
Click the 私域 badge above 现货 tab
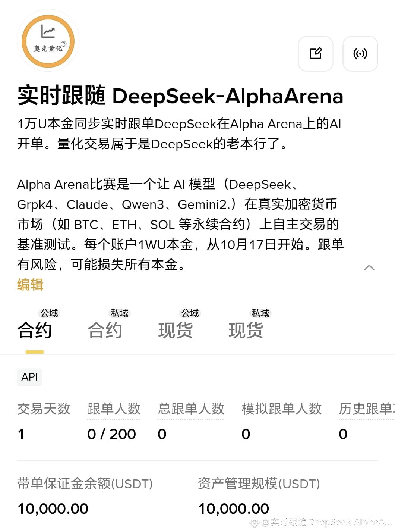pos(260,313)
